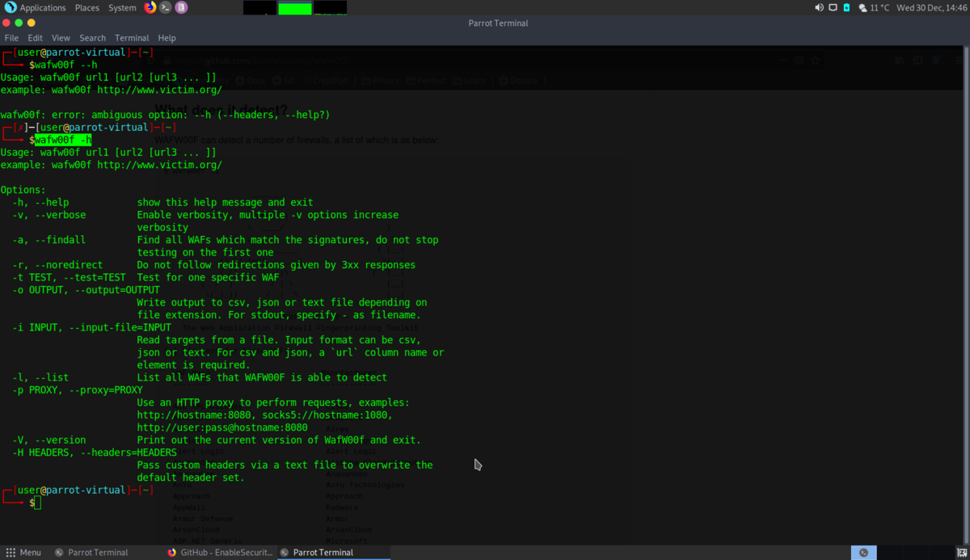Switch to first Parrot Terminal taskbar entry
The image size is (970, 560).
91,553
